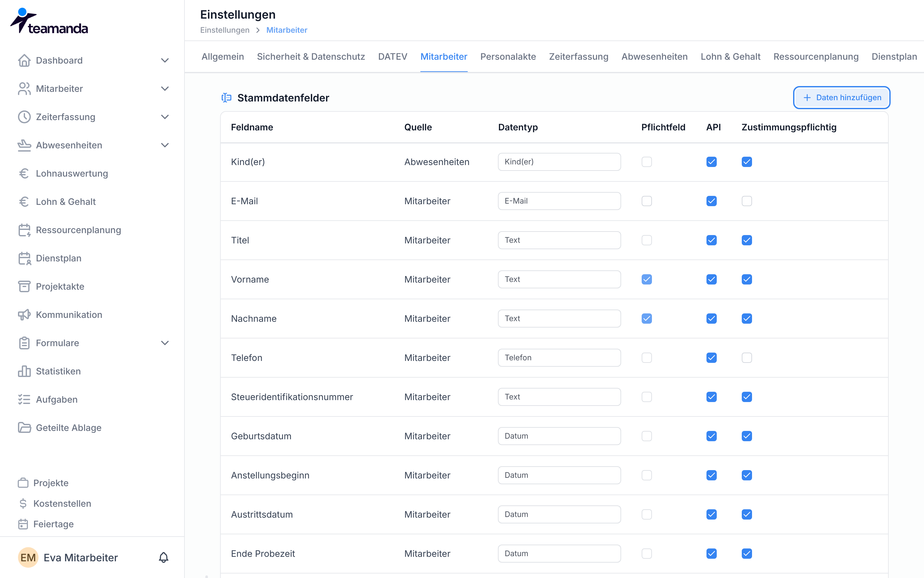Viewport: 924px width, 578px height.
Task: Enable Zustimmungspflichtig checkbox for E-Mail
Action: 747,201
